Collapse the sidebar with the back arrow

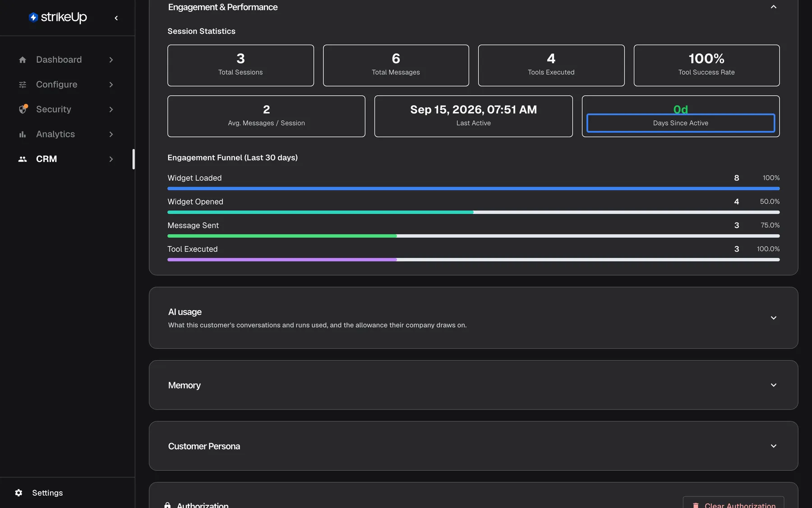[116, 18]
